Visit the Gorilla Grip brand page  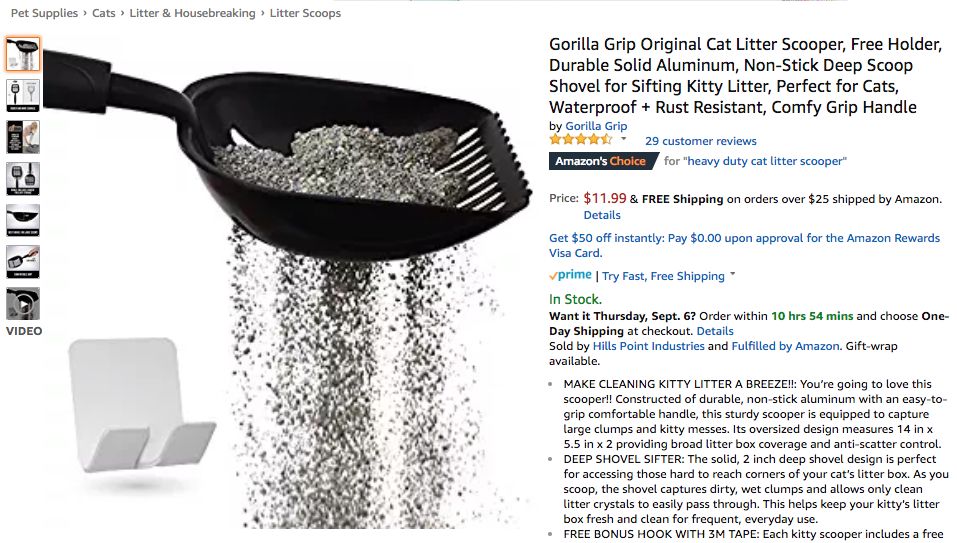pos(596,126)
